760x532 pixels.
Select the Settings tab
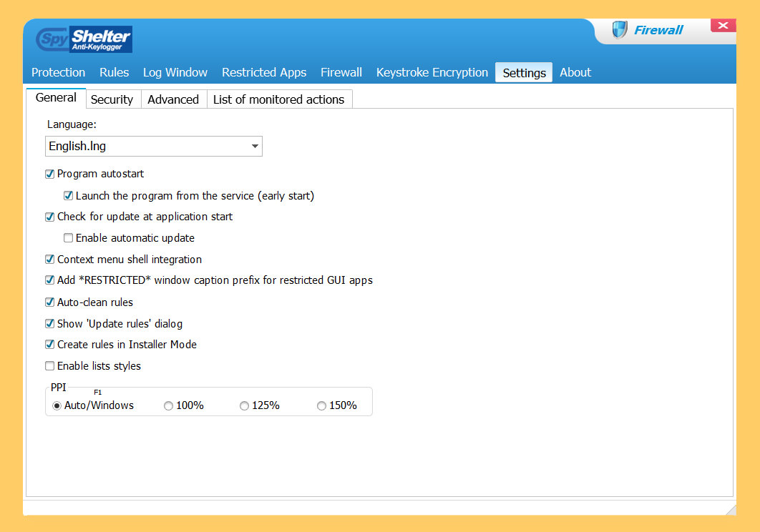coord(524,73)
